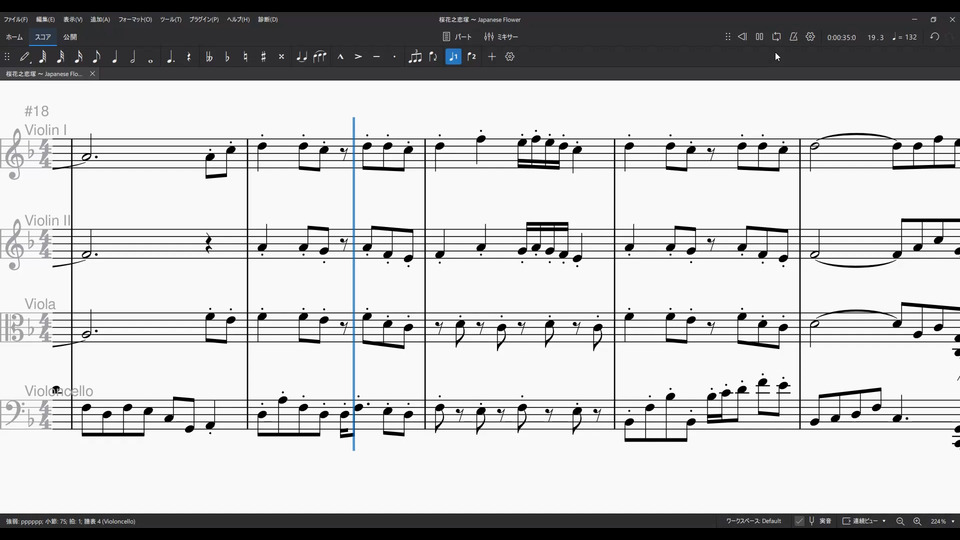Select the 16th note duration
Image resolution: width=960 pixels, height=540 pixels.
pyautogui.click(x=78, y=57)
